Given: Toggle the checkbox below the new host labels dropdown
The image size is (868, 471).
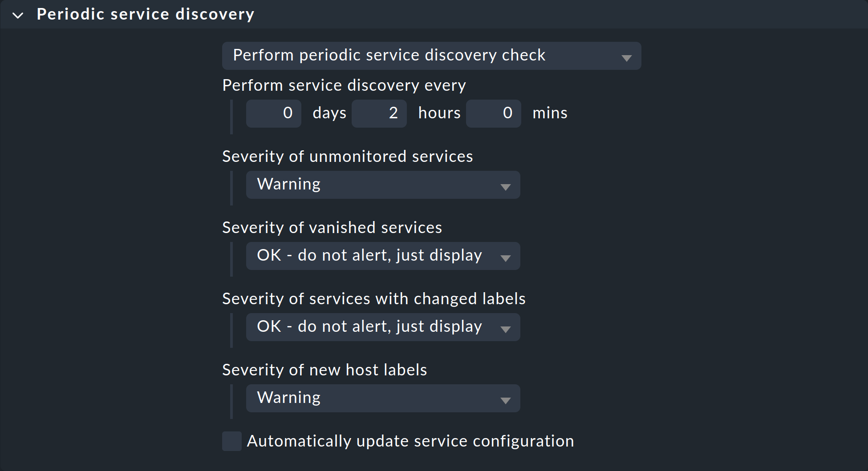Looking at the screenshot, I should pos(231,442).
